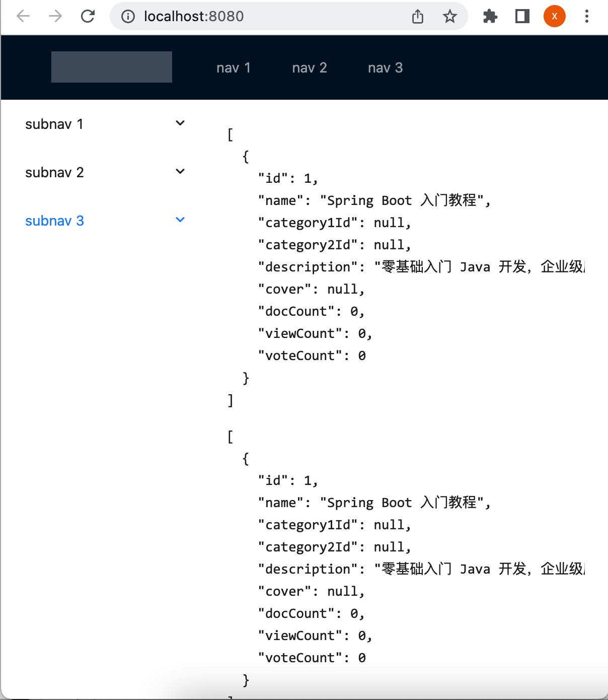Viewport: 608px width, 700px height.
Task: Open site information icon in address bar
Action: click(x=128, y=17)
